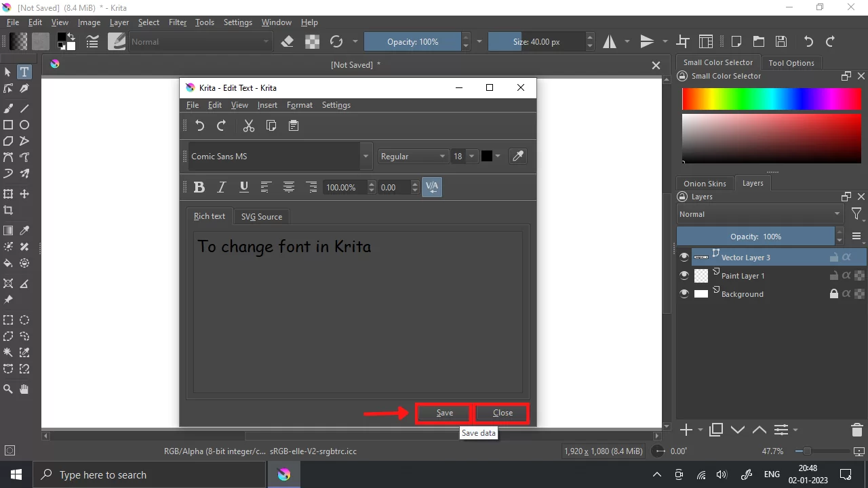Click the Save button
The image size is (868, 488).
(445, 413)
